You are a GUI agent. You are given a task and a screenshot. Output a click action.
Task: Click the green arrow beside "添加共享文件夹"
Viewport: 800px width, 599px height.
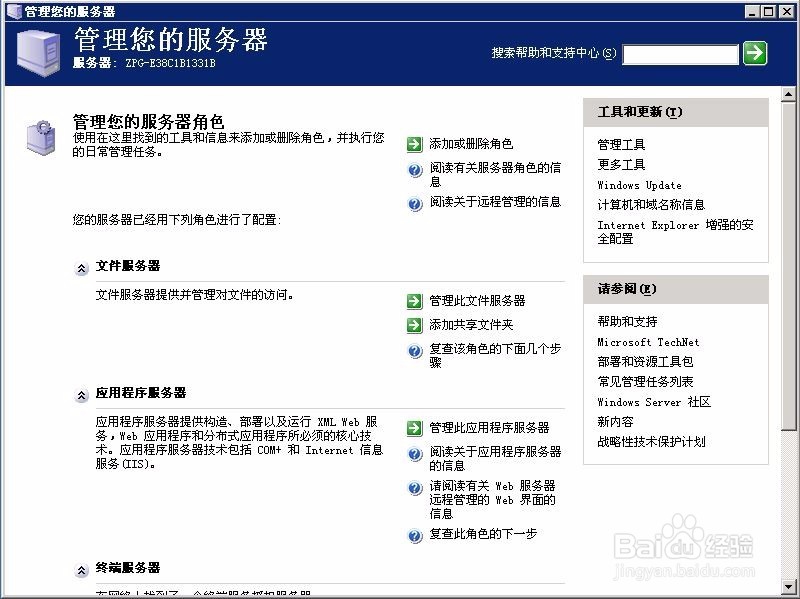414,323
